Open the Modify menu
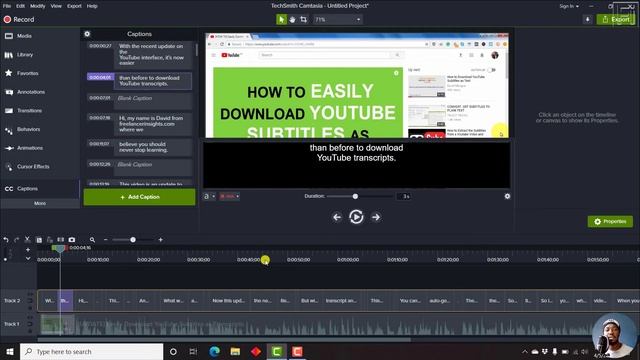 click(38, 6)
